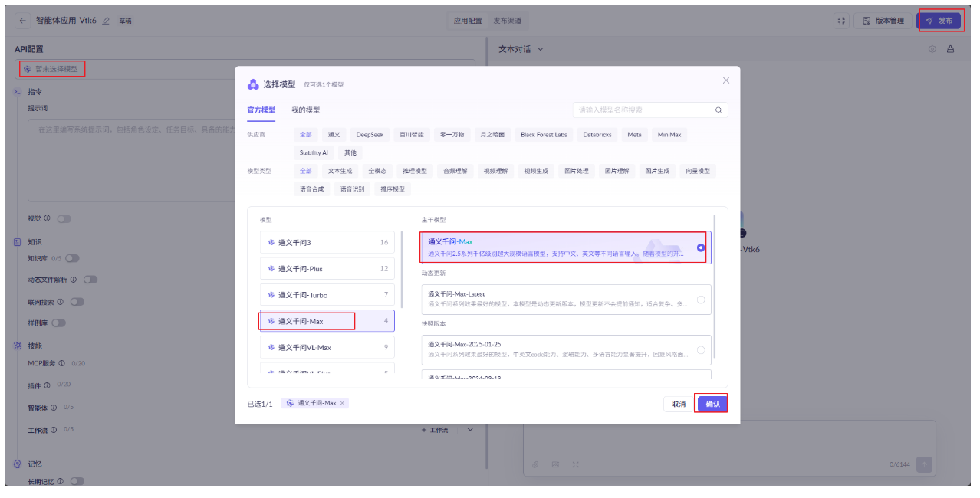The height and width of the screenshot is (498, 980).
Task: Switch to the 官方模型 tab
Action: [x=261, y=110]
